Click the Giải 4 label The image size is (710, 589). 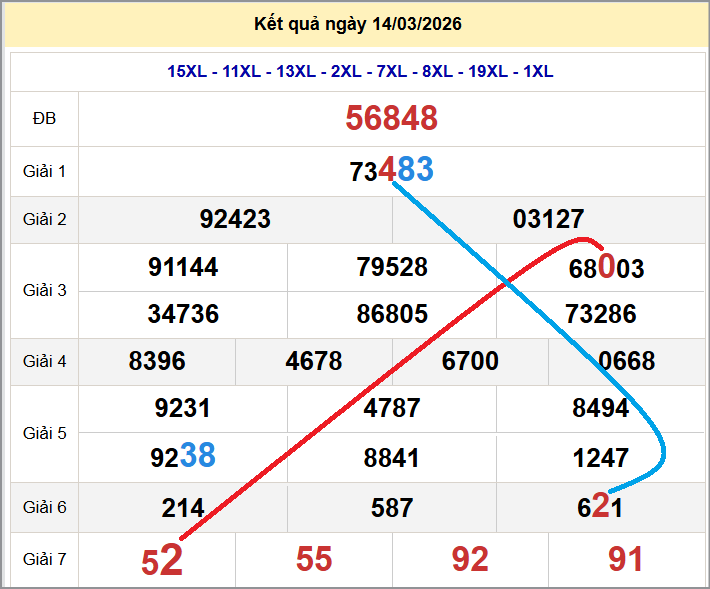[x=44, y=361]
